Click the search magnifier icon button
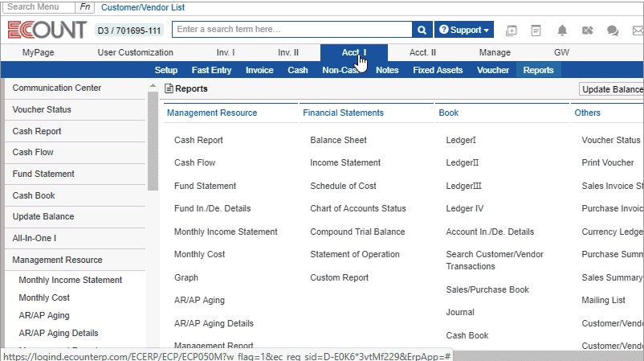This screenshot has height=361, width=644. point(422,30)
